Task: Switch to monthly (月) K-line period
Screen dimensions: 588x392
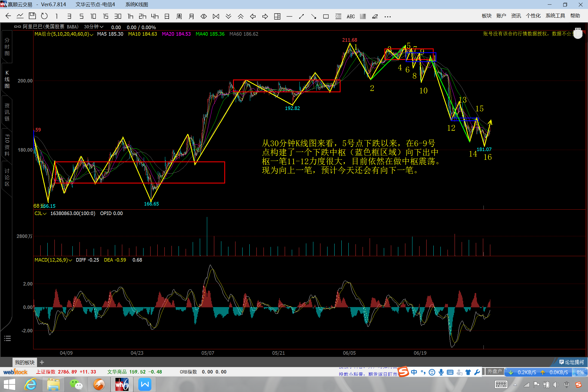Action: click(x=191, y=16)
